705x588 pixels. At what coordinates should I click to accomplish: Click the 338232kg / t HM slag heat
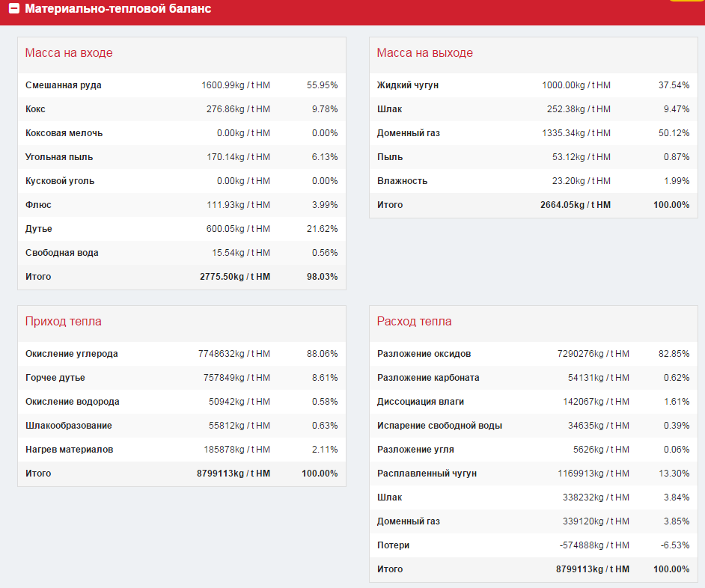point(596,497)
